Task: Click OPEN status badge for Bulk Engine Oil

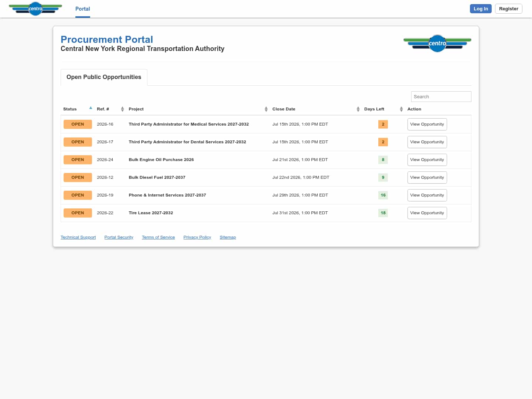Action: coord(78,160)
